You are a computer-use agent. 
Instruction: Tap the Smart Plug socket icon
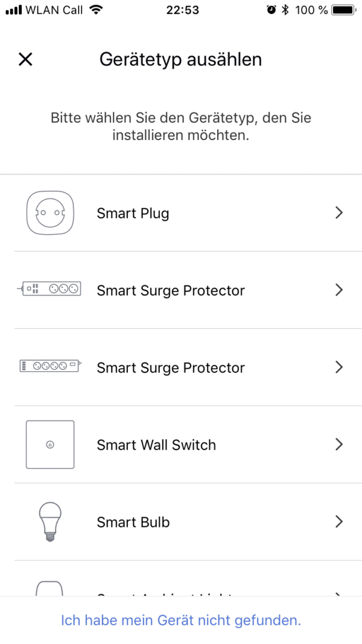(x=50, y=213)
